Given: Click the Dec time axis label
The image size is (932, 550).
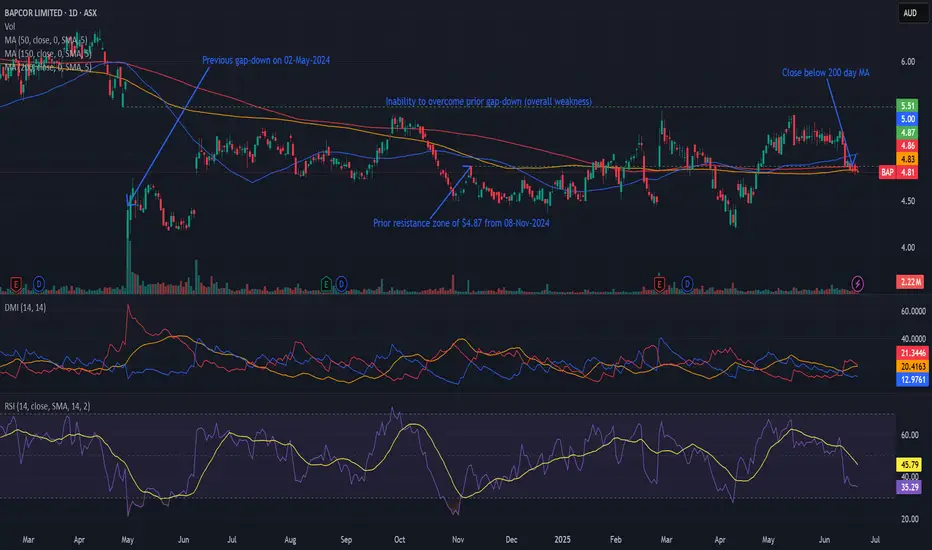Looking at the screenshot, I should point(511,540).
